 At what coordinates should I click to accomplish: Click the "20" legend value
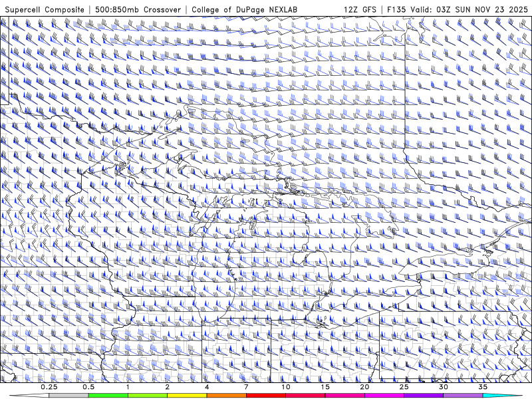[364, 387]
